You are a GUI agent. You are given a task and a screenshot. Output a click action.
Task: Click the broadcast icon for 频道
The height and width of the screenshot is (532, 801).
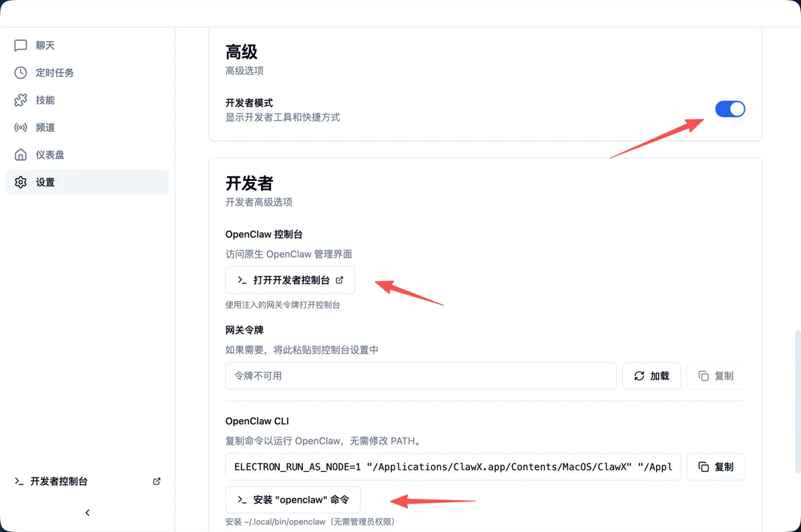tap(21, 127)
